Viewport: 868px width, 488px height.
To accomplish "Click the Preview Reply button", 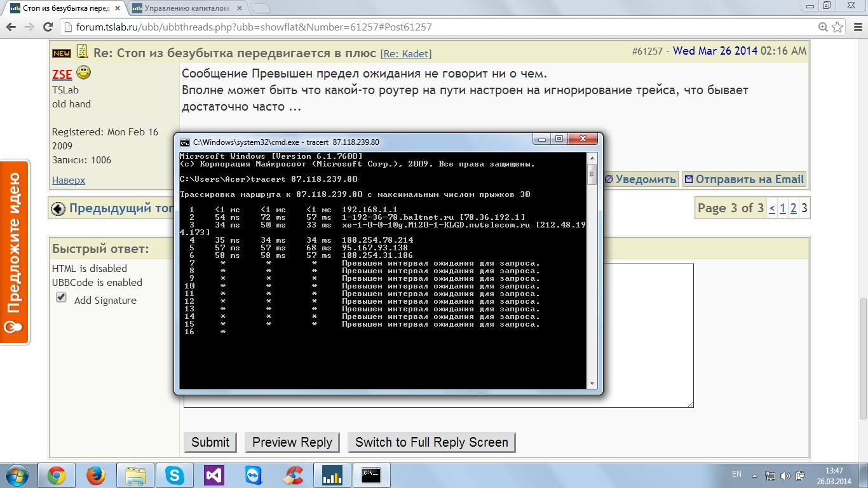I will click(x=292, y=442).
